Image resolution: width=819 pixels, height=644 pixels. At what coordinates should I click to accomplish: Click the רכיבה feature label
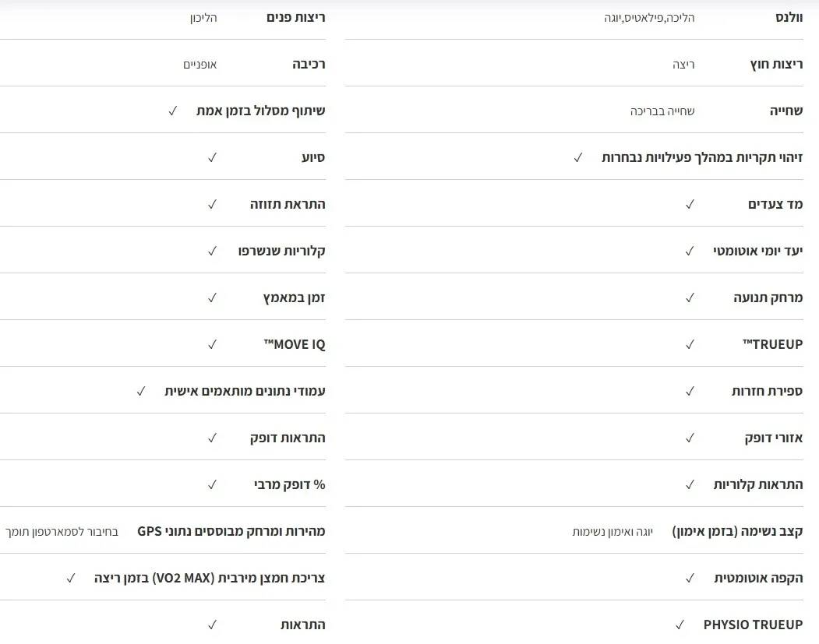[x=309, y=64]
